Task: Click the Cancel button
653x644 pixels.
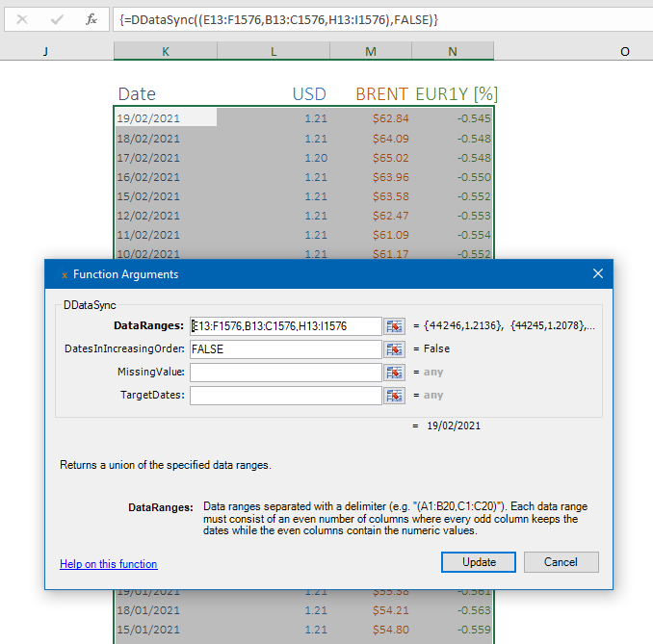Action: tap(561, 562)
